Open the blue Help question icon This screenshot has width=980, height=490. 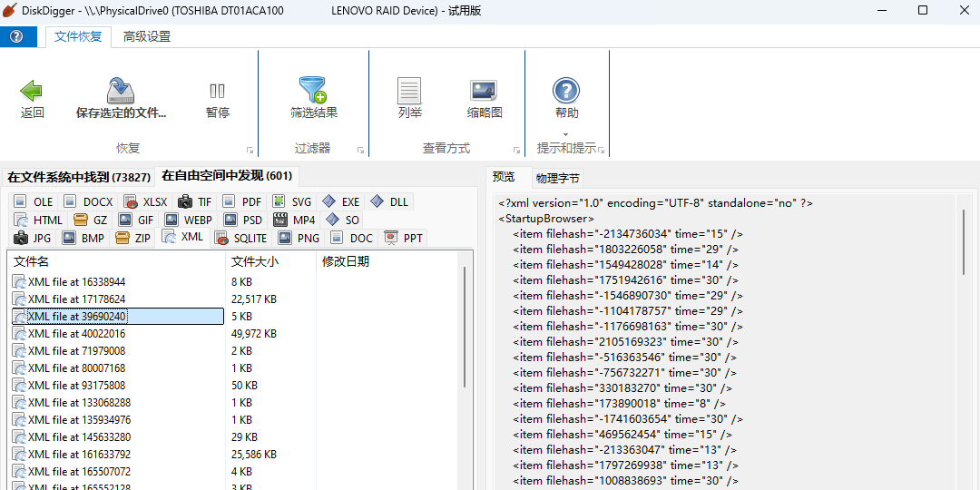tap(566, 91)
